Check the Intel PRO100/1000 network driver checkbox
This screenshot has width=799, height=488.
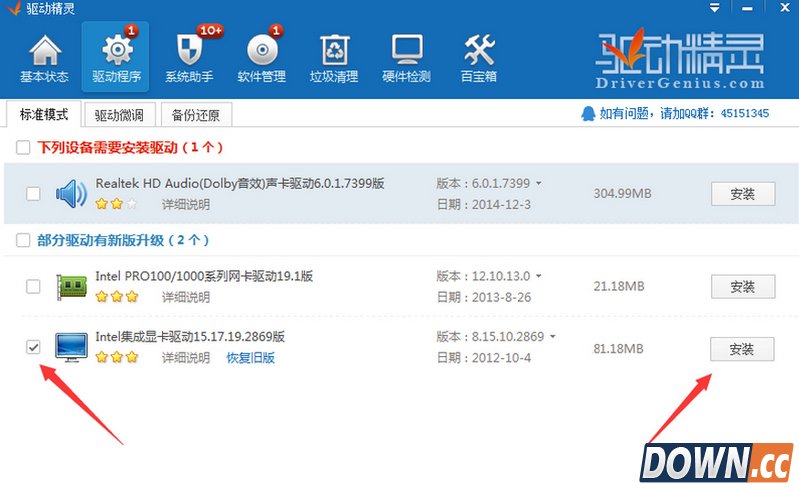tap(33, 287)
